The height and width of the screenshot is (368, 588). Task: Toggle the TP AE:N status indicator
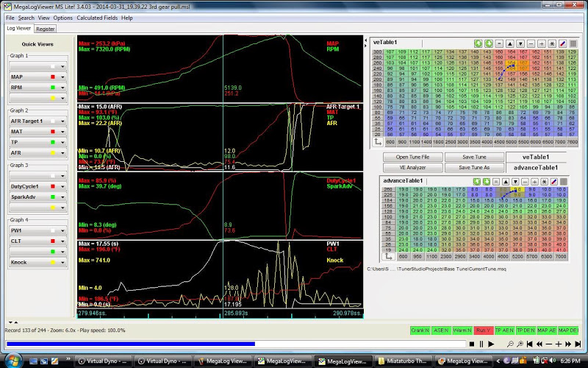504,330
